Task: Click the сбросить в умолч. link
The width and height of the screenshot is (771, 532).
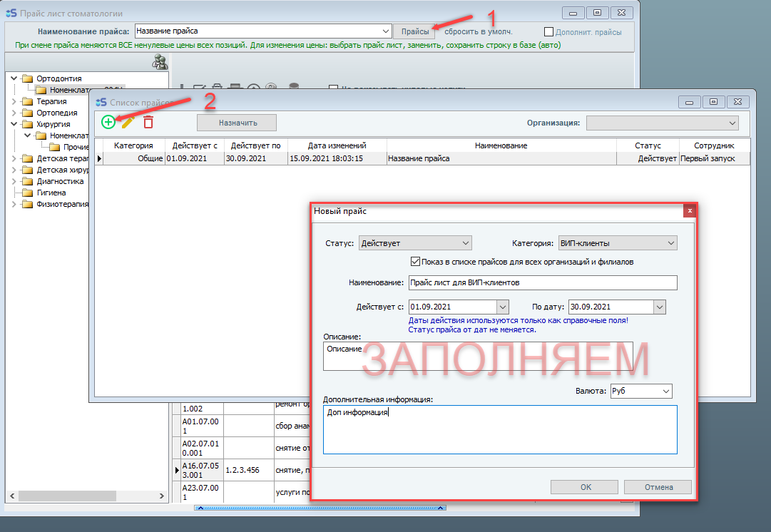Action: [x=478, y=31]
